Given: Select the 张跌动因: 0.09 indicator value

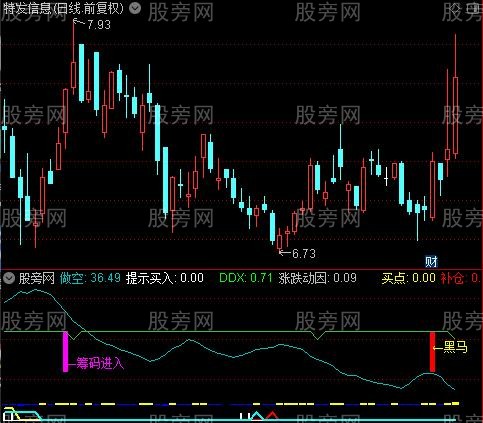Looking at the screenshot, I should [x=318, y=278].
